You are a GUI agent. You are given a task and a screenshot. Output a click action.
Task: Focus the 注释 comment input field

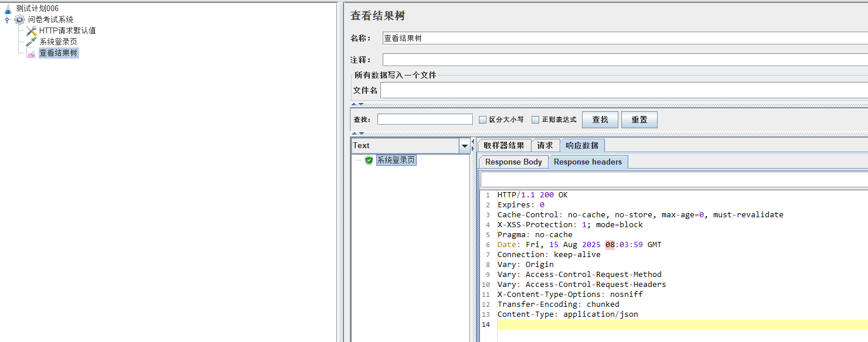625,60
